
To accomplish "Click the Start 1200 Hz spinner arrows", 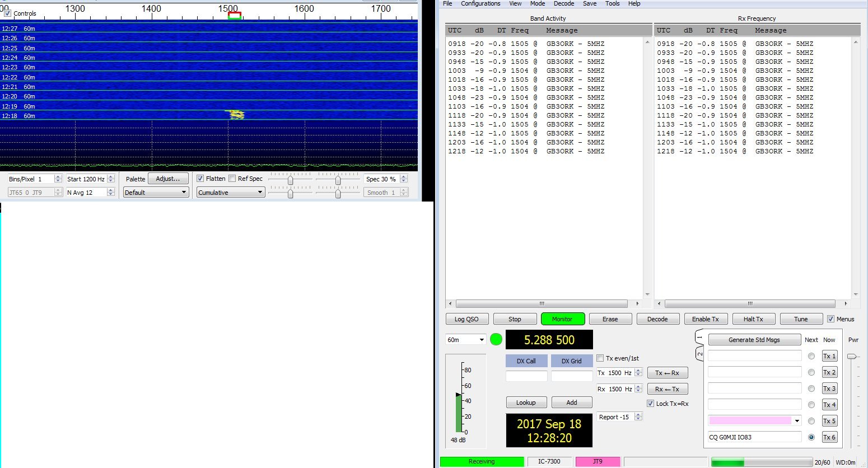I will [111, 179].
